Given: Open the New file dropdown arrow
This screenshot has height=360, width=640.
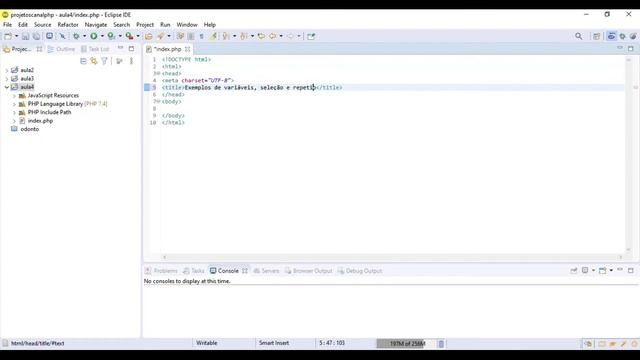Looking at the screenshot, I should click(x=17, y=36).
